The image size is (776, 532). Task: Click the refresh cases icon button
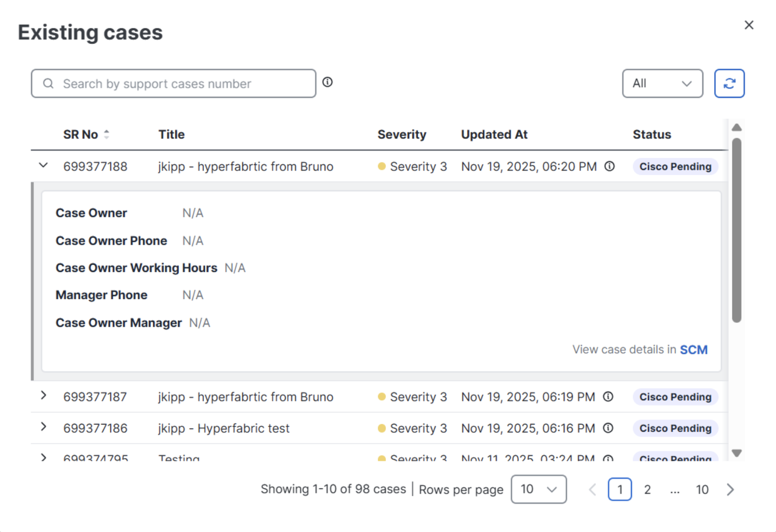click(729, 83)
